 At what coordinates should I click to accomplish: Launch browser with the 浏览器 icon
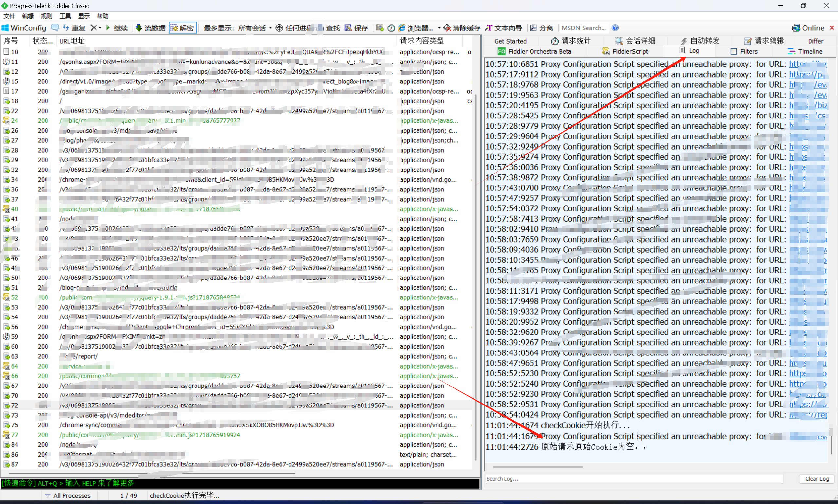402,28
